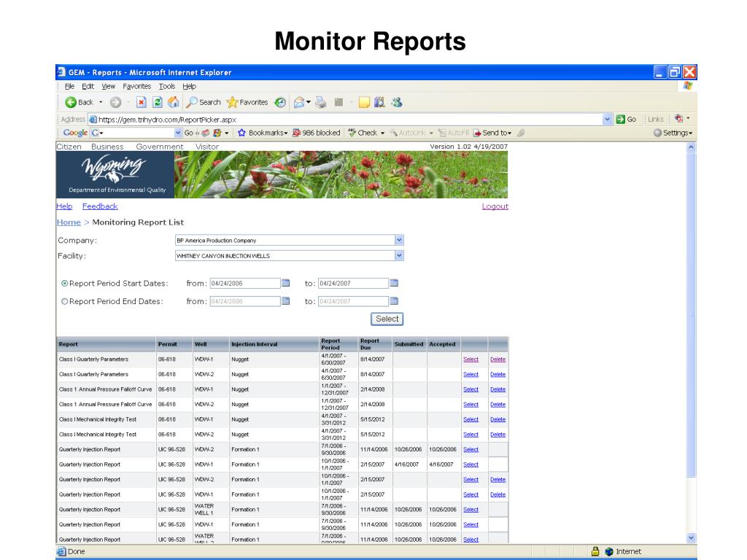Open the Feedback link
The height and width of the screenshot is (560, 747).
100,206
